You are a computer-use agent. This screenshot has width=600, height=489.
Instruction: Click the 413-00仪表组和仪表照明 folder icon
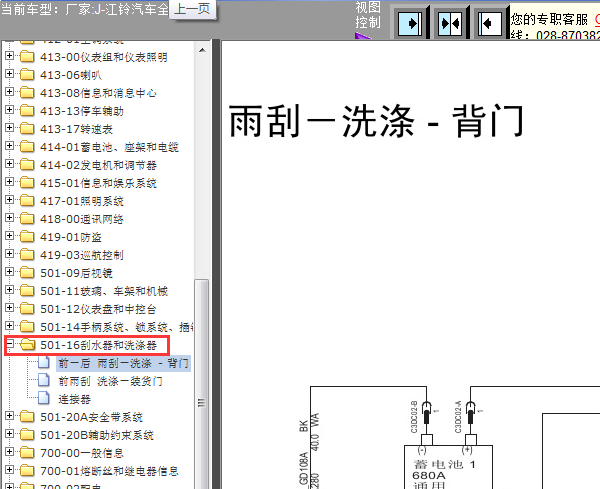click(27, 57)
